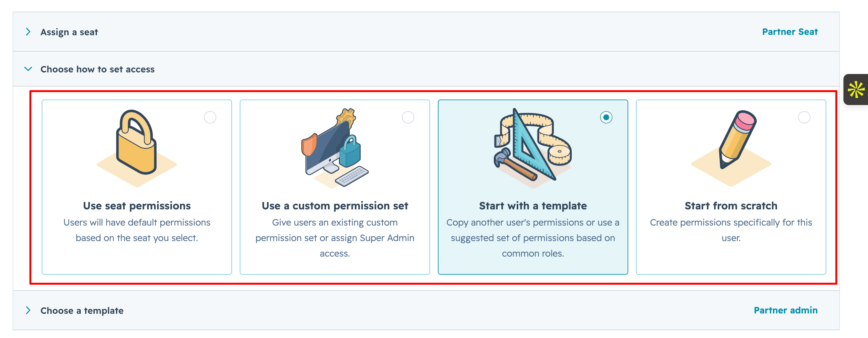
Task: Collapse the Choose how to set access chevron
Action: 28,69
